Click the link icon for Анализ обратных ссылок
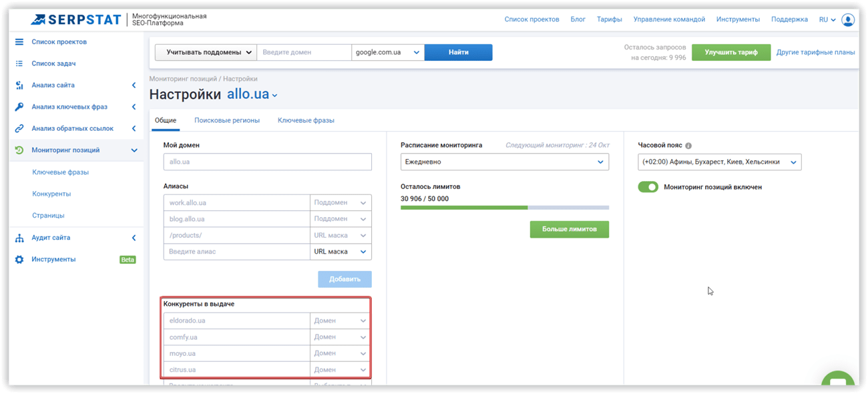The height and width of the screenshot is (394, 868). 19,128
